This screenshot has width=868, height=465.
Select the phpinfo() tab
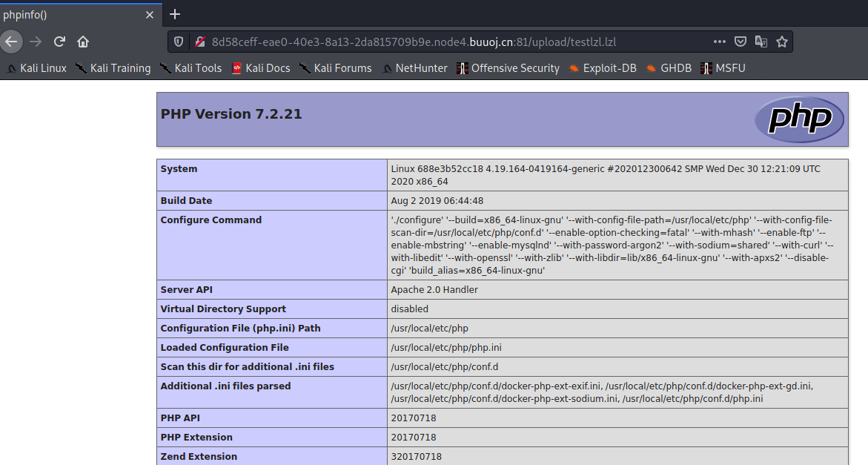tap(81, 14)
